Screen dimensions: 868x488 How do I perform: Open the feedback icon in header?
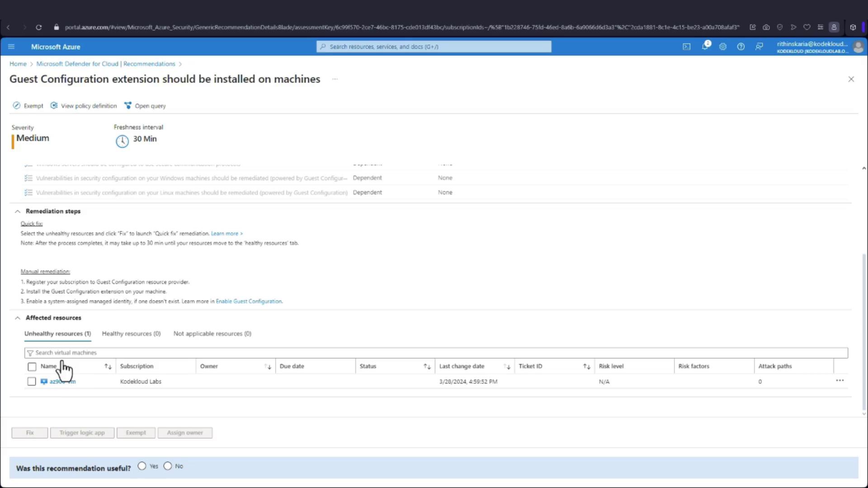click(759, 47)
